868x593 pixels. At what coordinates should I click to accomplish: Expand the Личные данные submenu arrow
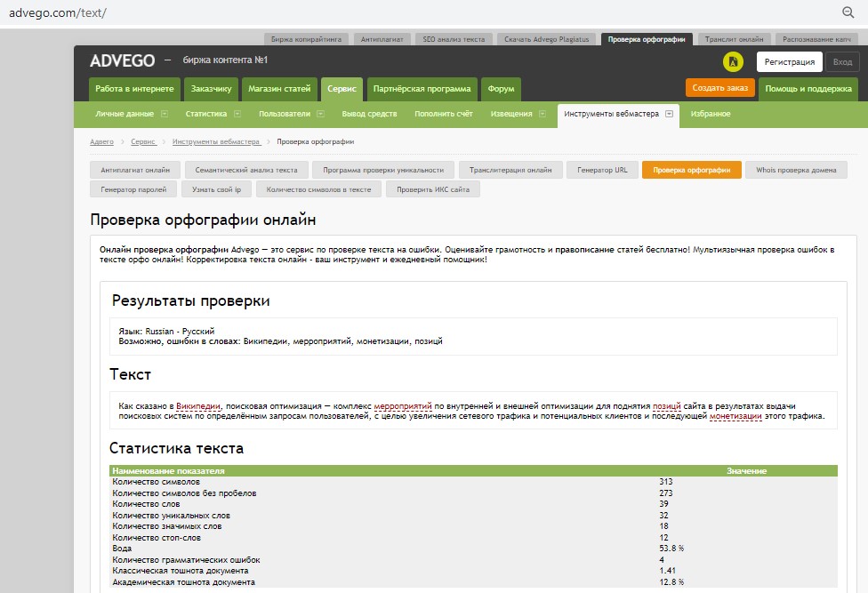pyautogui.click(x=165, y=114)
